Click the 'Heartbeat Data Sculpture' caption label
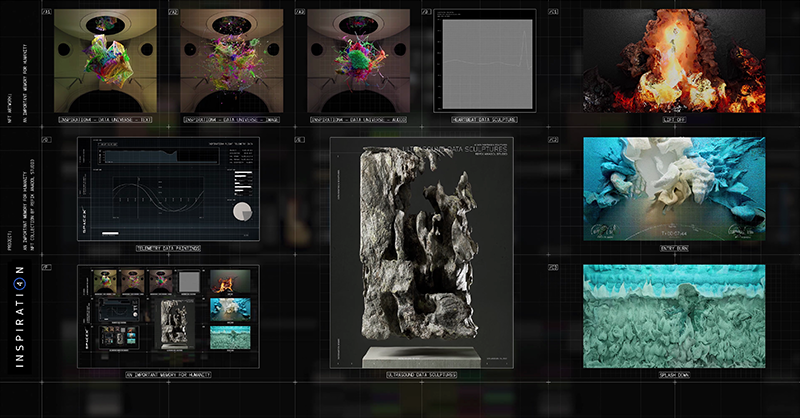This screenshot has width=800, height=418. point(485,120)
